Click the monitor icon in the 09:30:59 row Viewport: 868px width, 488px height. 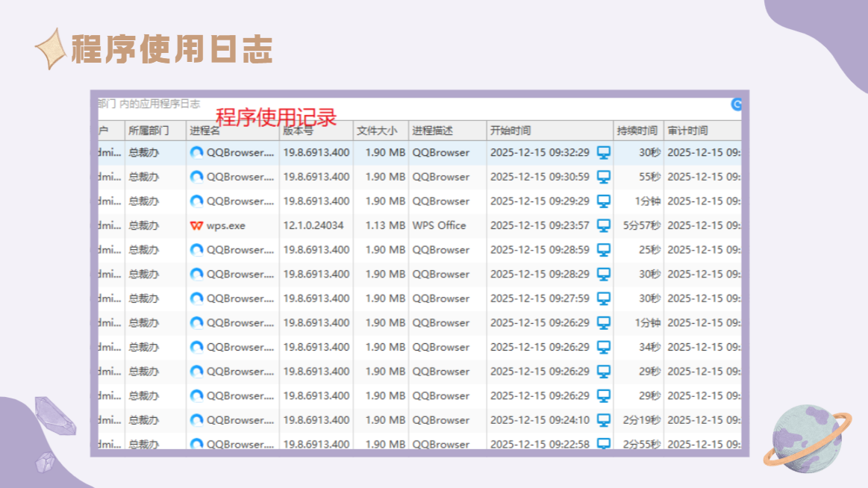click(x=603, y=177)
